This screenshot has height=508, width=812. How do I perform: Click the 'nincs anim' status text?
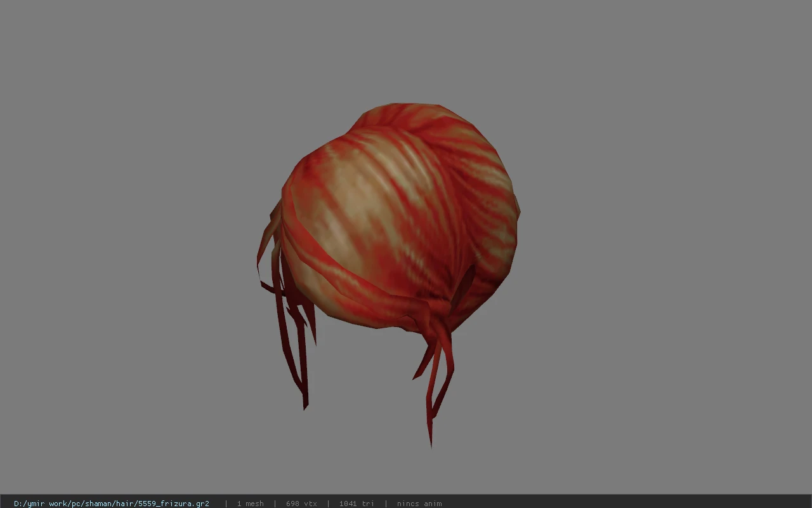(x=419, y=504)
